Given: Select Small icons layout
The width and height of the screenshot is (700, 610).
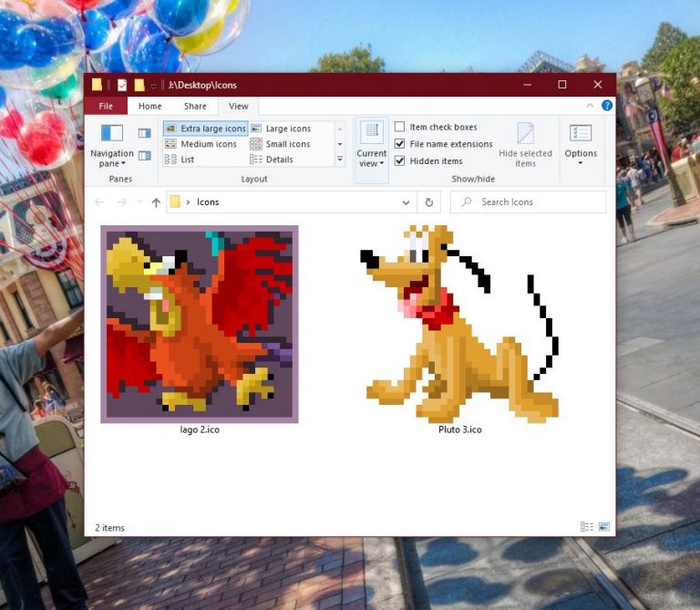Looking at the screenshot, I should click(x=281, y=144).
